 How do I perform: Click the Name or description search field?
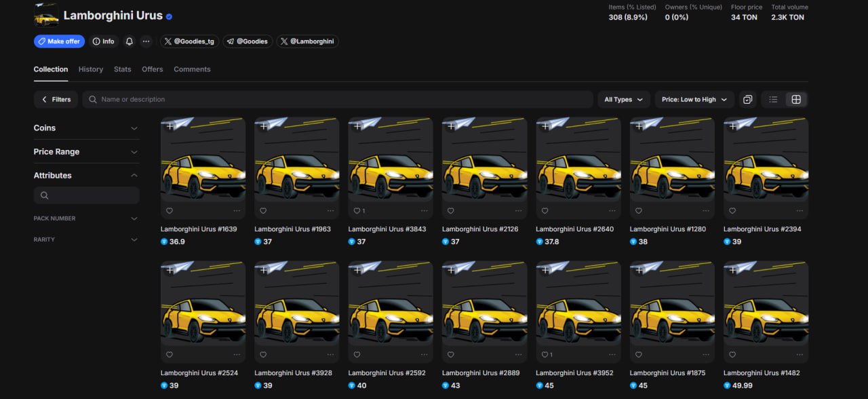pos(339,100)
